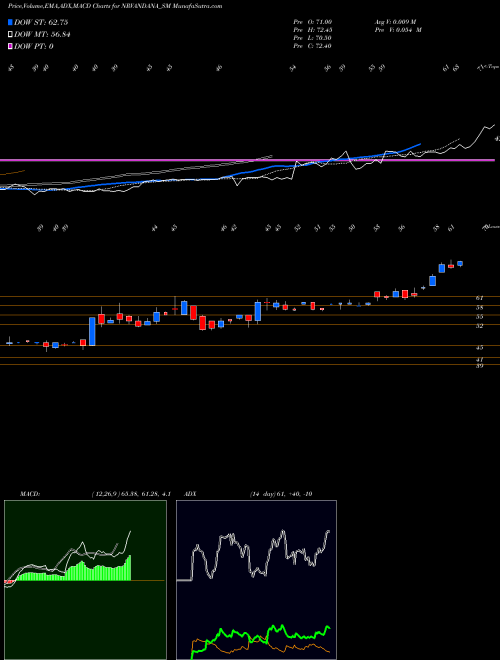Click the price level label 52 on right axis
500x660 pixels.
tap(479, 326)
